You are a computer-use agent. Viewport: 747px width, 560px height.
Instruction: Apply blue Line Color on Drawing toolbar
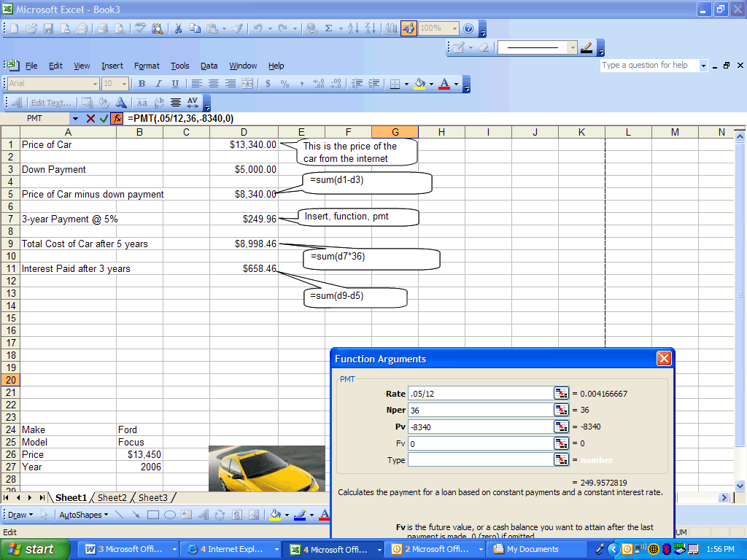tap(300, 515)
